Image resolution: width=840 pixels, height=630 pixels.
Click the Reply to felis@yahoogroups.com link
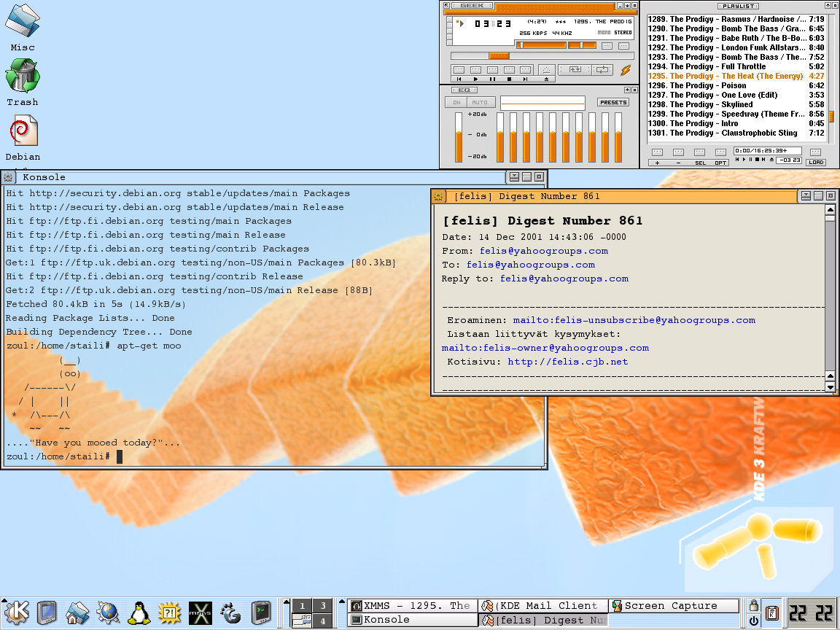pyautogui.click(x=564, y=279)
